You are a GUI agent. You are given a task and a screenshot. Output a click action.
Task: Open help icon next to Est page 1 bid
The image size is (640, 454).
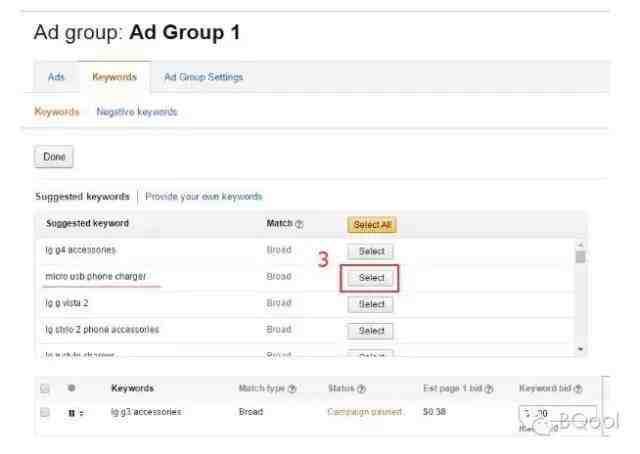pos(489,389)
